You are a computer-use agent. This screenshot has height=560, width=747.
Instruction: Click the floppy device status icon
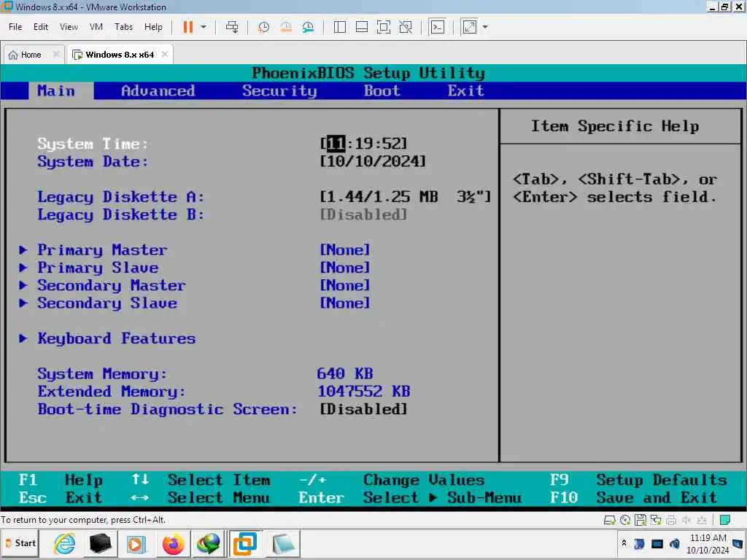[640, 520]
